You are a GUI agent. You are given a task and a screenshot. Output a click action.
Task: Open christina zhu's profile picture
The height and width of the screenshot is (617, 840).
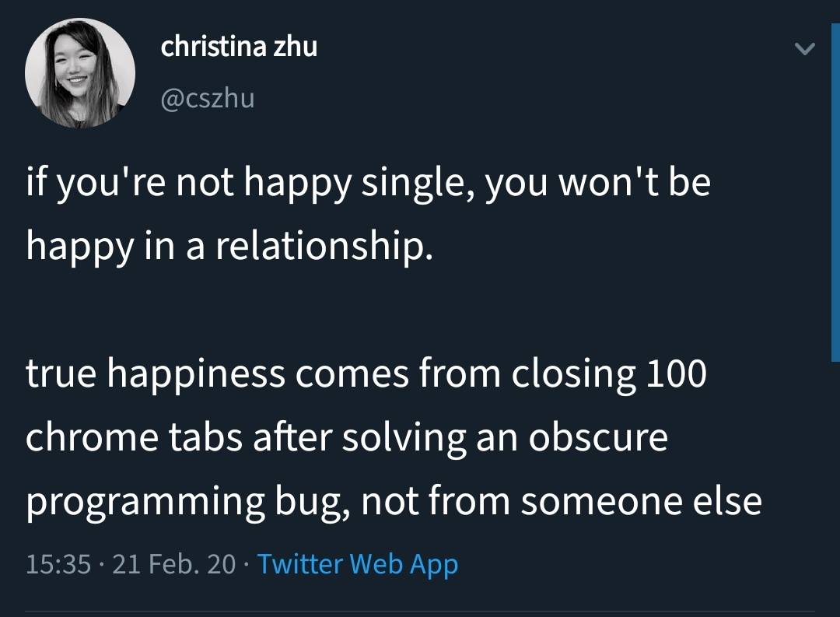(x=80, y=73)
